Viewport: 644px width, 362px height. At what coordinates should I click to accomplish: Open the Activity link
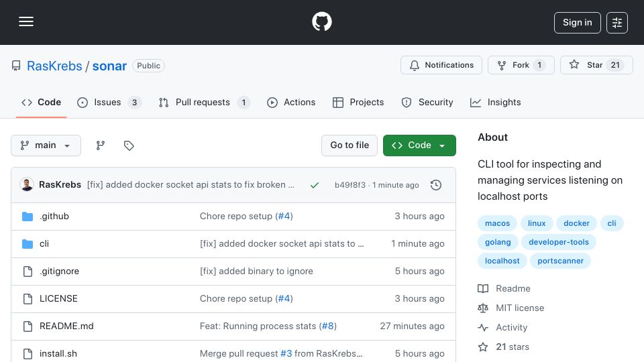coord(502,328)
